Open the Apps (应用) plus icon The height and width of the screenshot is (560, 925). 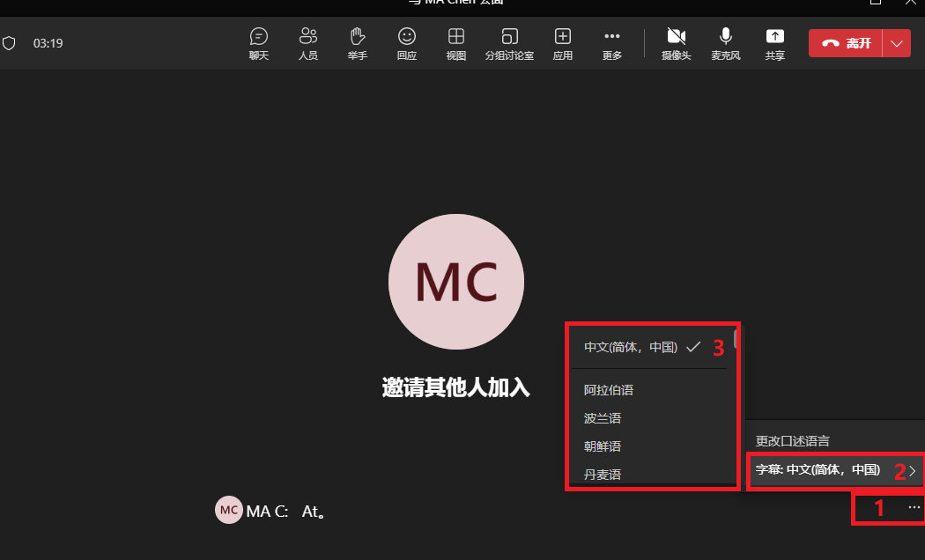click(x=563, y=44)
